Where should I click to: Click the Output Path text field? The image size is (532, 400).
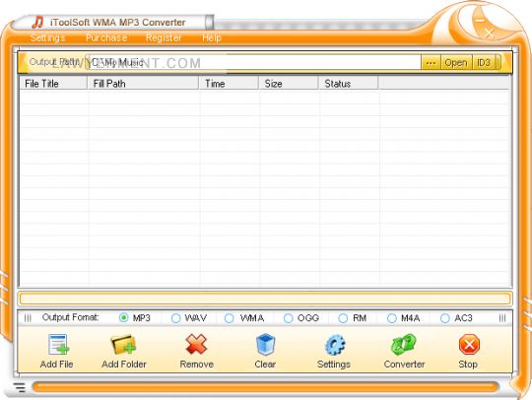(x=254, y=63)
